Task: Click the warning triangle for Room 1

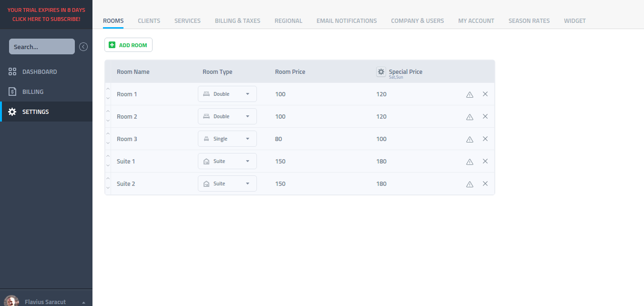Action: coord(470,94)
